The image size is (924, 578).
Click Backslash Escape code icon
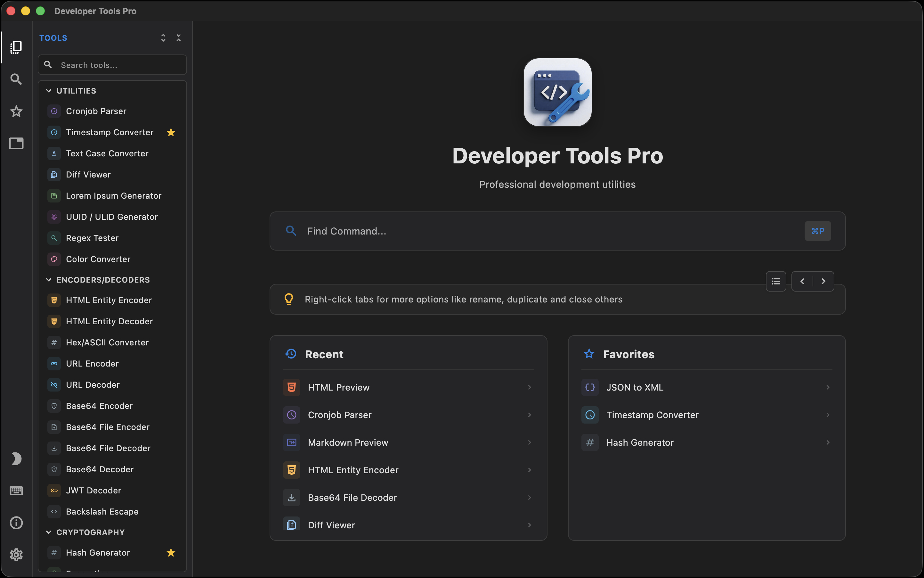point(54,511)
